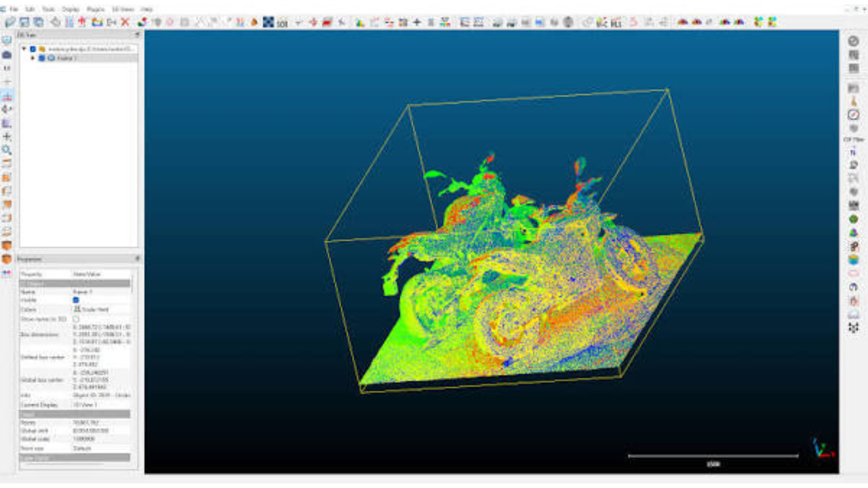The width and height of the screenshot is (868, 488).
Task: Collapse the root file node in DB Tree
Action: (24, 49)
